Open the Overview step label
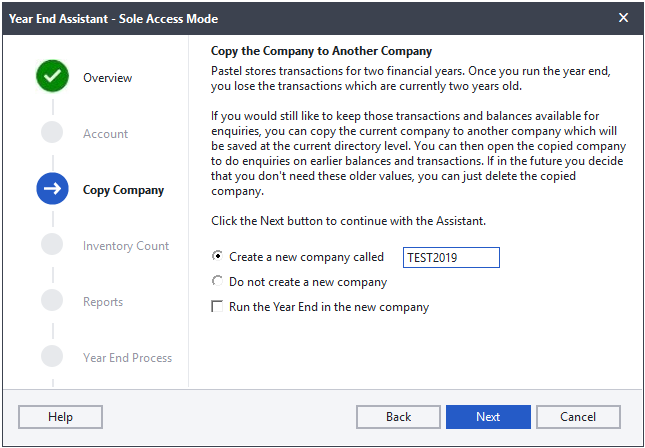The image size is (645, 448). pyautogui.click(x=108, y=78)
